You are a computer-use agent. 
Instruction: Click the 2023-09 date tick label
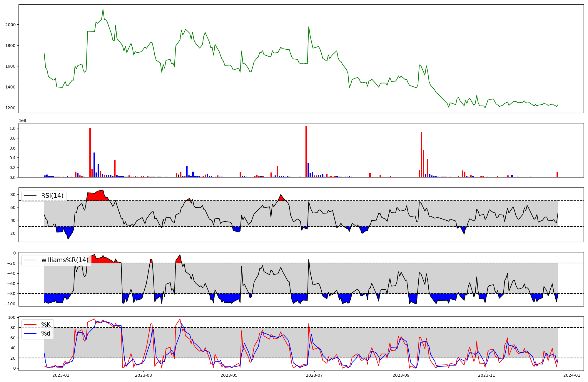coord(401,375)
